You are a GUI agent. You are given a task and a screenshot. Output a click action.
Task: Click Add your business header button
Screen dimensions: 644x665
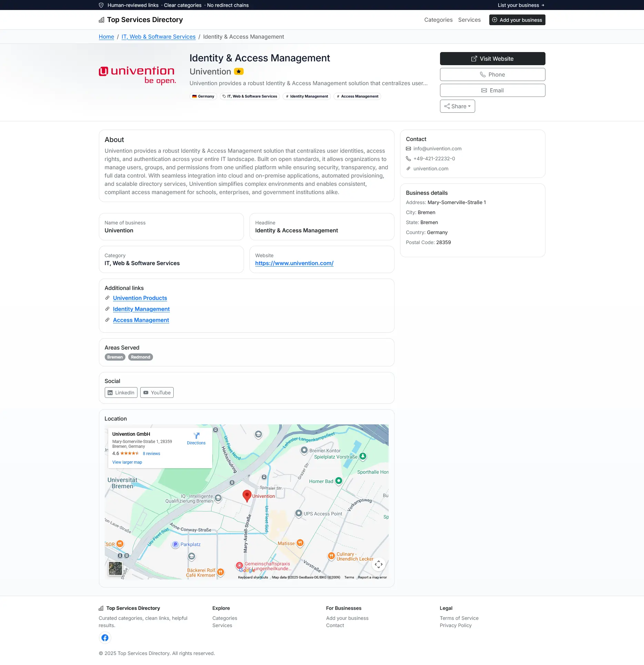517,20
